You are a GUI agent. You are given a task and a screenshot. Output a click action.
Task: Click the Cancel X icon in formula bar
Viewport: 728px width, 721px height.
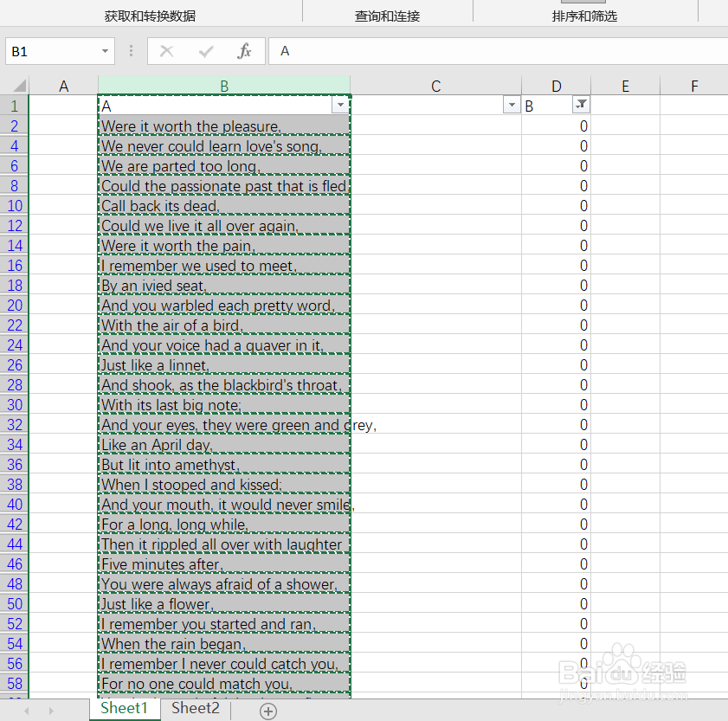point(167,51)
